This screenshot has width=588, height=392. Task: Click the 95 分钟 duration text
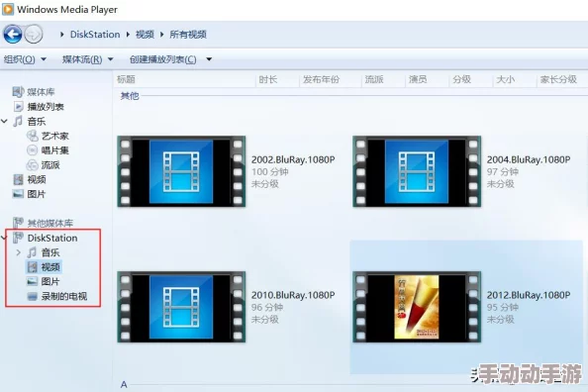coord(503,307)
